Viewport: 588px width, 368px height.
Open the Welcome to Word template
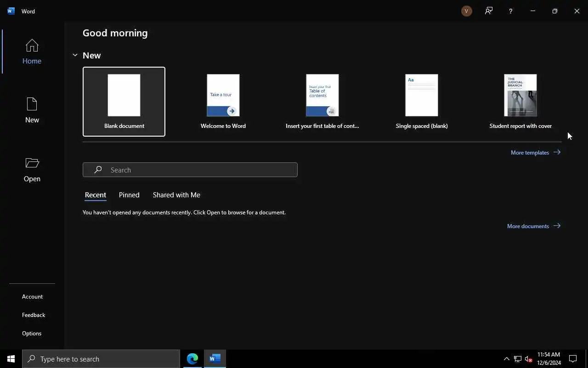(223, 102)
